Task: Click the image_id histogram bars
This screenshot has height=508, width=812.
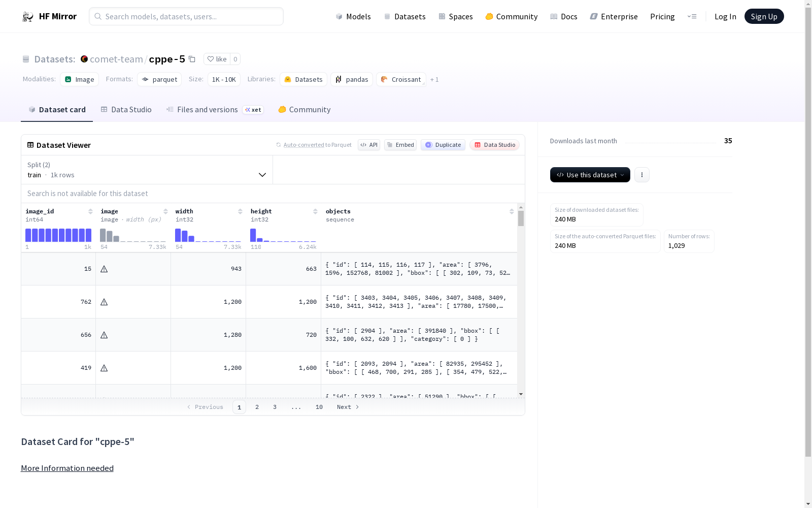Action: (58, 235)
